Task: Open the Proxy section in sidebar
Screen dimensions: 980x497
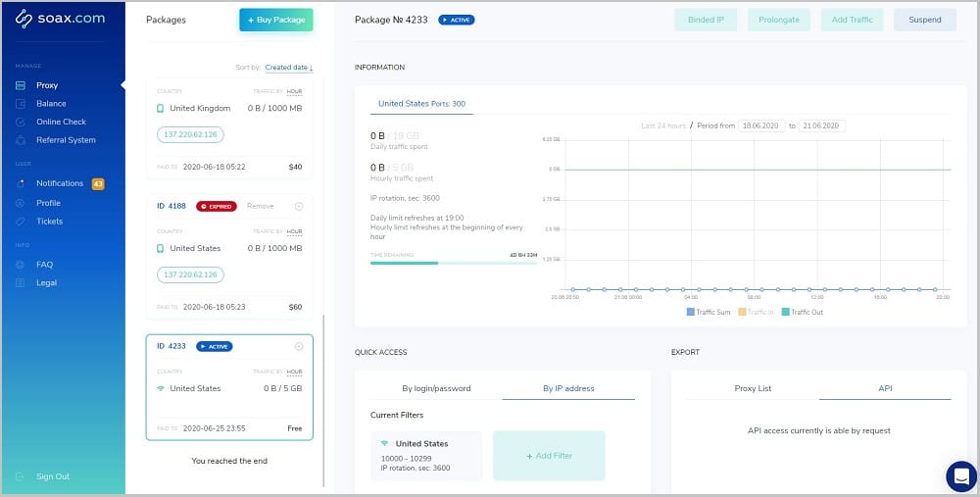Action: (x=46, y=85)
